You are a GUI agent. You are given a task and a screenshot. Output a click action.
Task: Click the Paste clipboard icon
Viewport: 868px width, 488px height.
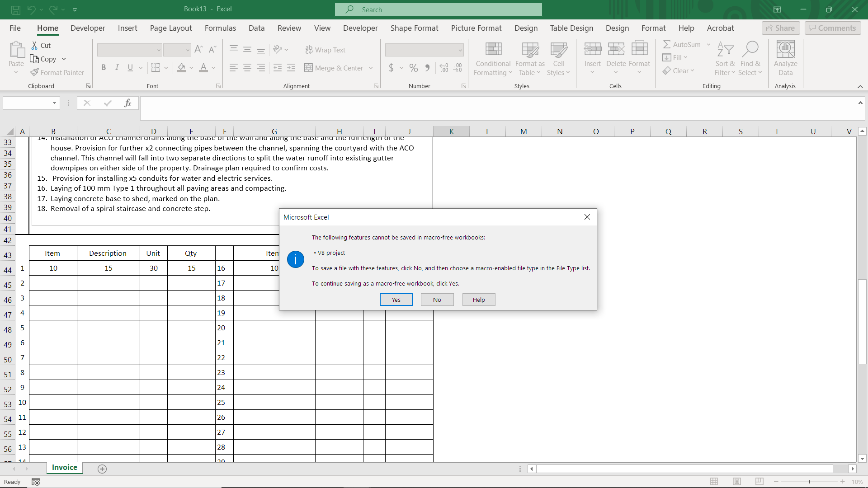coord(17,50)
